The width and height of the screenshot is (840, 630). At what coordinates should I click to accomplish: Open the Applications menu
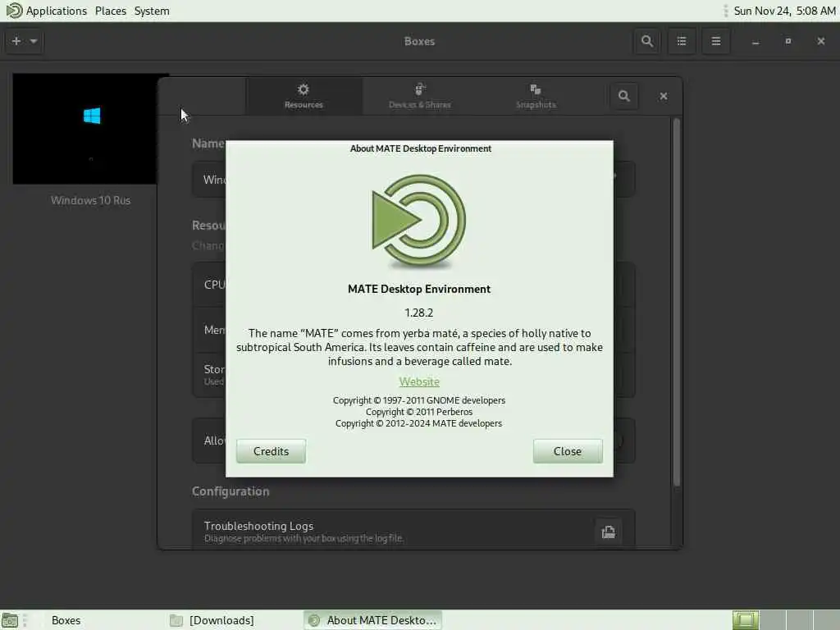pos(57,11)
